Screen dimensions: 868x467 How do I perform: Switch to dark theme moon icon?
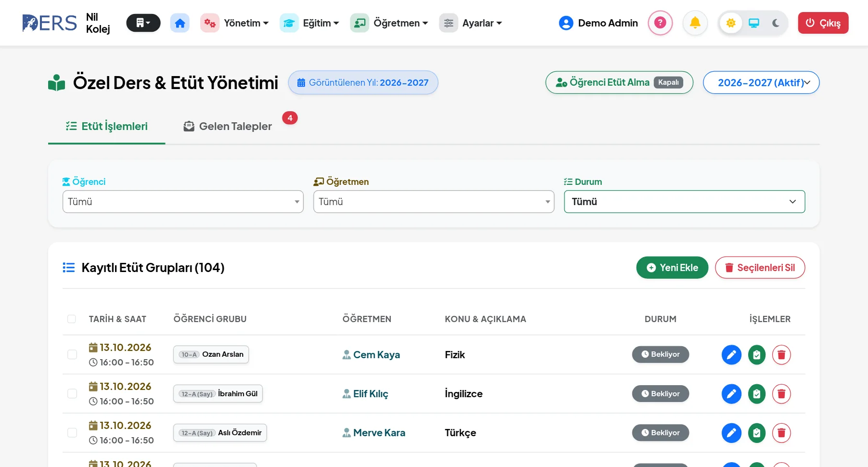[776, 23]
